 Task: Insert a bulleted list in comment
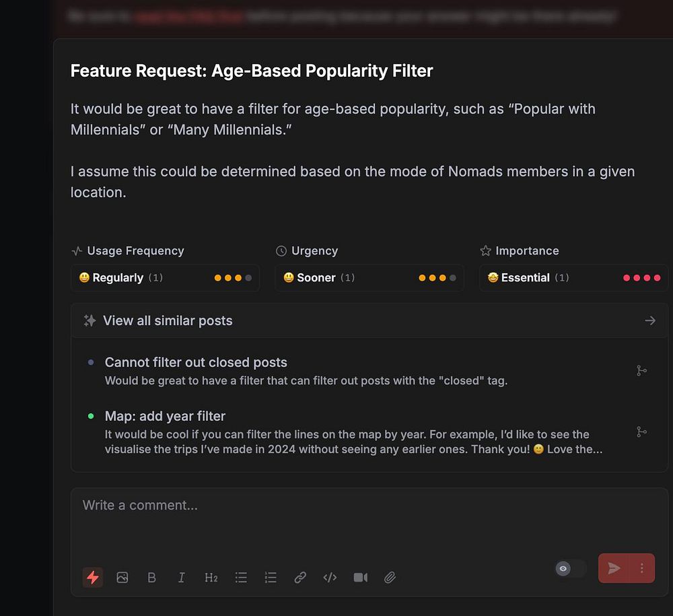point(241,578)
